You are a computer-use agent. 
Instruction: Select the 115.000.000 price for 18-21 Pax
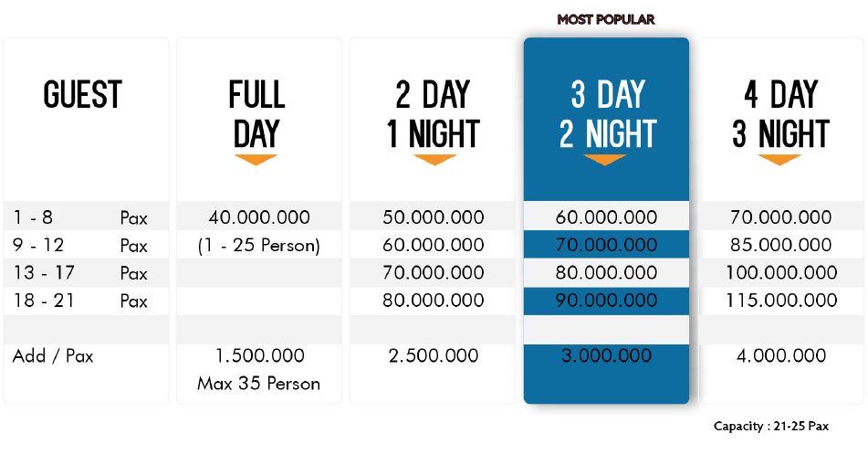780,301
